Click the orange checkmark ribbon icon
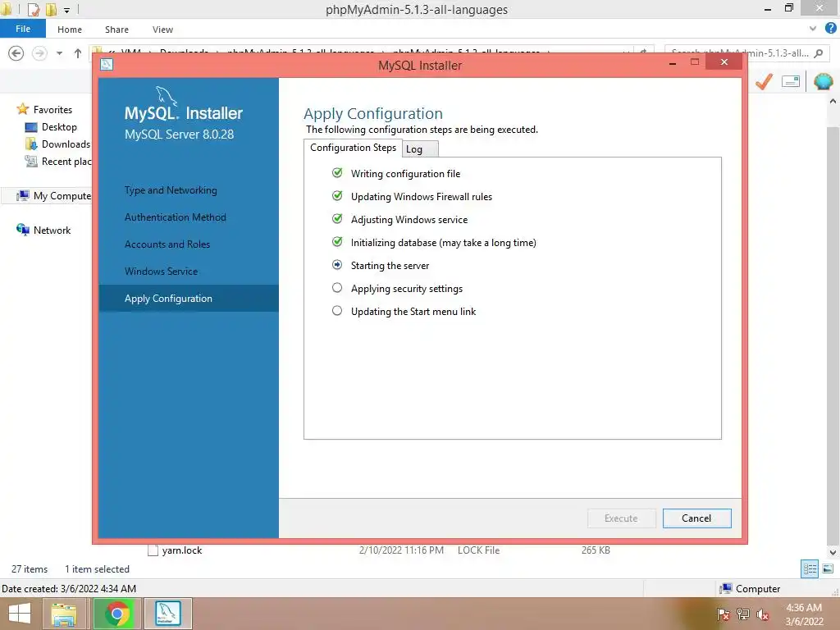 point(764,81)
